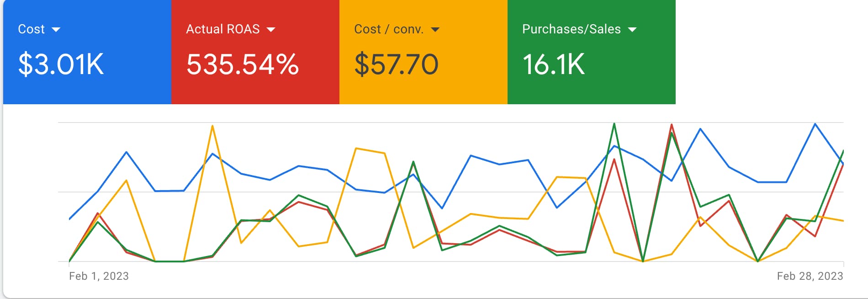Click the green line's highest peak
Image resolution: width=868 pixels, height=299 pixels.
614,124
